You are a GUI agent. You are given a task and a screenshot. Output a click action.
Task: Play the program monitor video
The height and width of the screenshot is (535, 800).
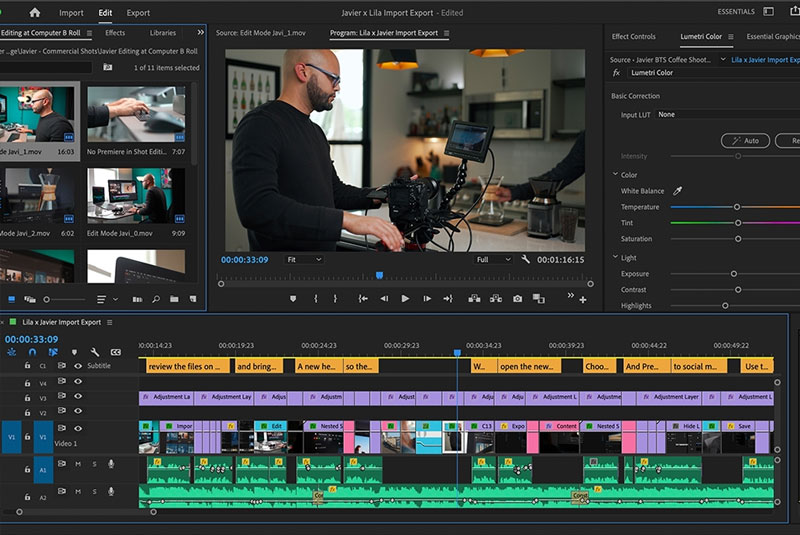pyautogui.click(x=405, y=298)
